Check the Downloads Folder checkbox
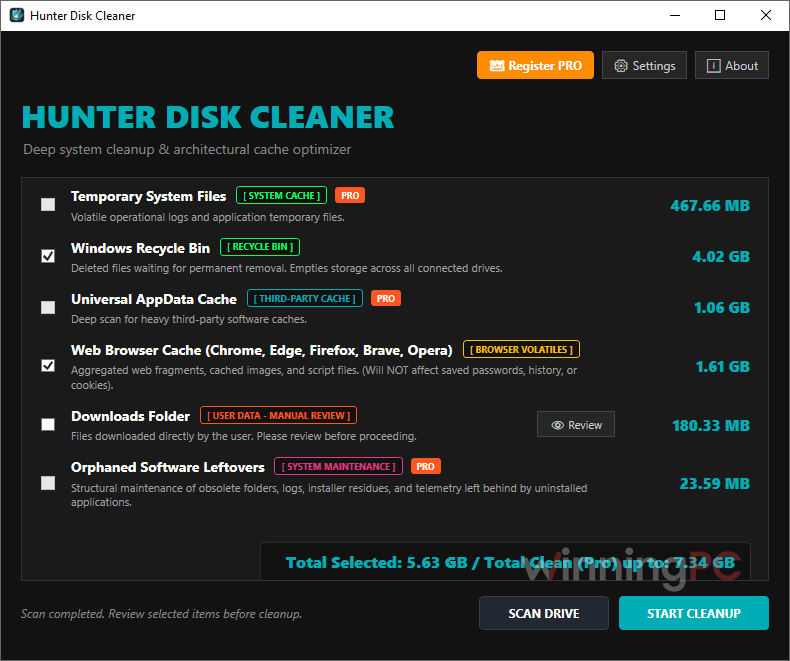The width and height of the screenshot is (790, 661). (x=48, y=424)
